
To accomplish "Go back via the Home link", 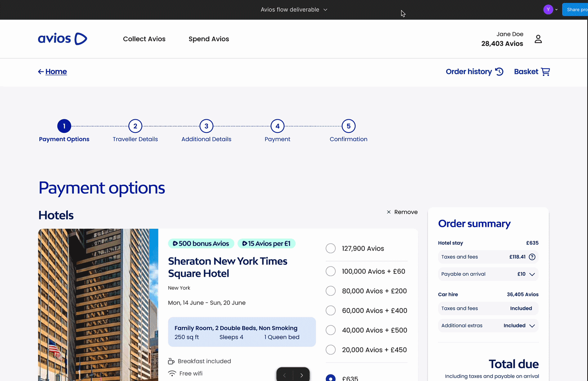I will 56,72.
